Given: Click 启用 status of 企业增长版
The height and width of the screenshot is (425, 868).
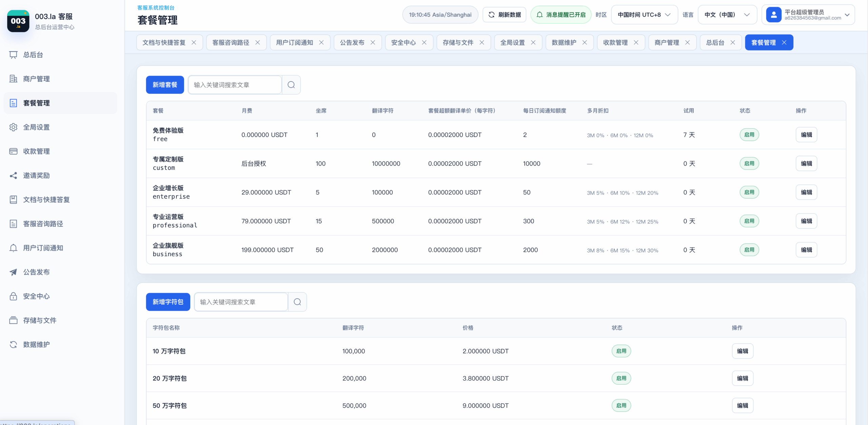Looking at the screenshot, I should [x=749, y=193].
